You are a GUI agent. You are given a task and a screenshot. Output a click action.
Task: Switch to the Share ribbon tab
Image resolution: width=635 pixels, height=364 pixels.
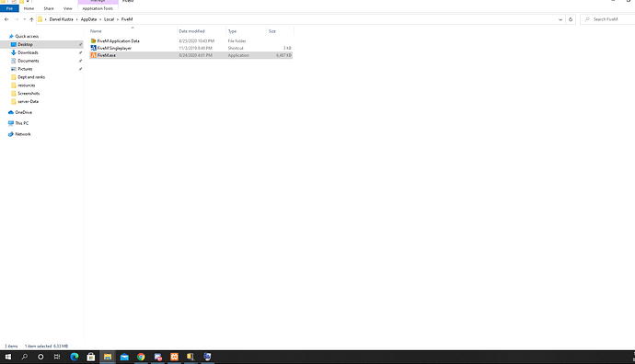[x=49, y=8]
